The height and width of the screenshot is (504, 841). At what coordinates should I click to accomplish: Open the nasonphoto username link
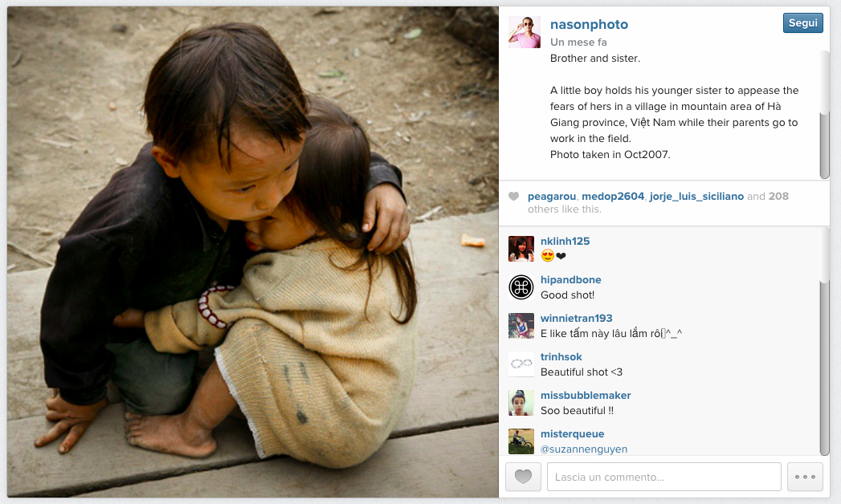click(589, 24)
